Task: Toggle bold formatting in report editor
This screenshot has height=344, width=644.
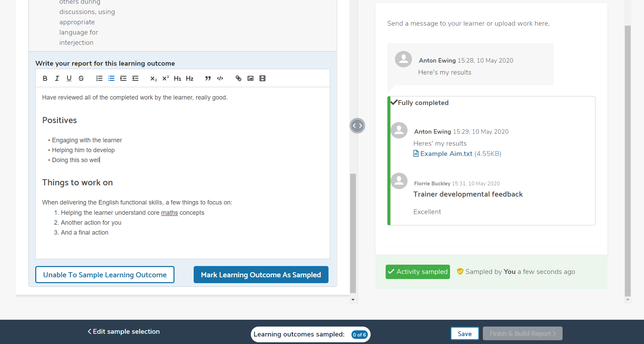Action: [45, 78]
